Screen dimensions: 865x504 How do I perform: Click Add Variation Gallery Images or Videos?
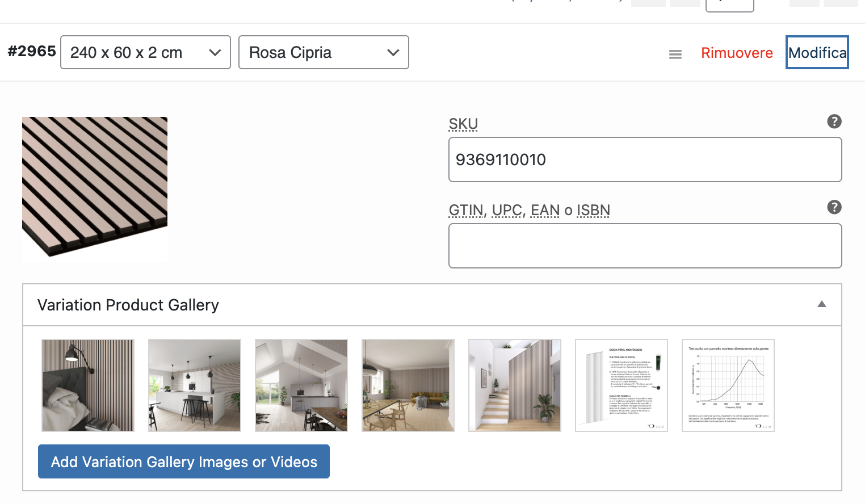184,461
